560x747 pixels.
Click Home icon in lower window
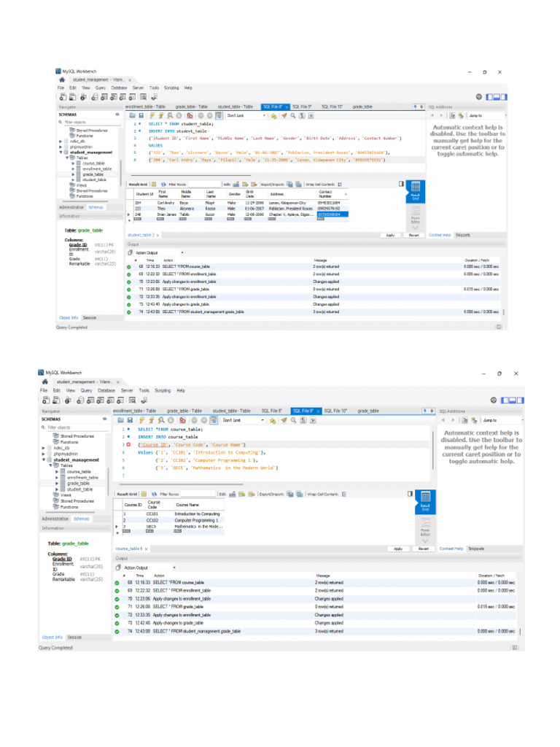tap(44, 382)
